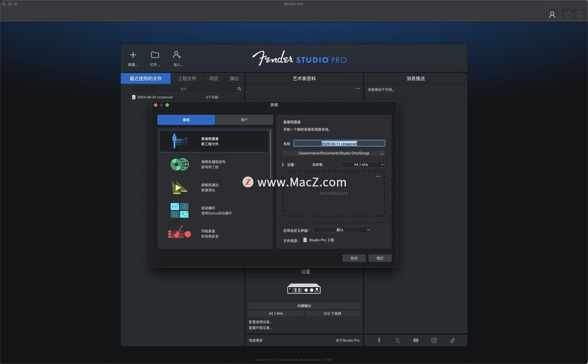Click the Open (打开) folder icon
Image resolution: width=588 pixels, height=364 pixels.
pos(155,55)
